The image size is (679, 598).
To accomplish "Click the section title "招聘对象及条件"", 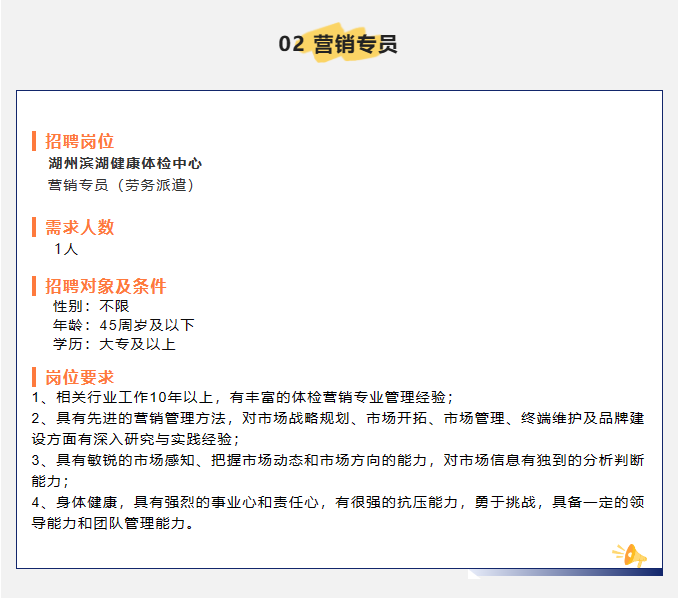I will tap(106, 286).
